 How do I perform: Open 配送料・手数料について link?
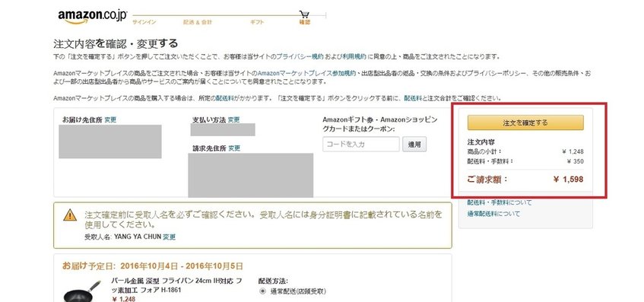[500, 202]
